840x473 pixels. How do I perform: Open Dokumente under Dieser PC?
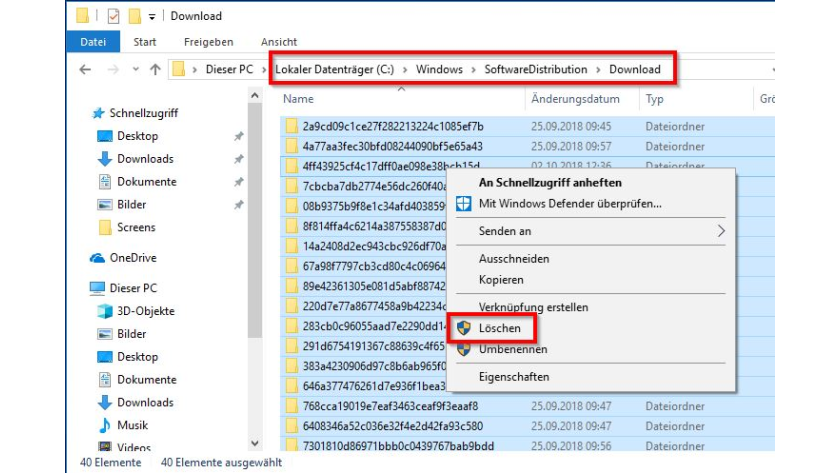pos(147,379)
